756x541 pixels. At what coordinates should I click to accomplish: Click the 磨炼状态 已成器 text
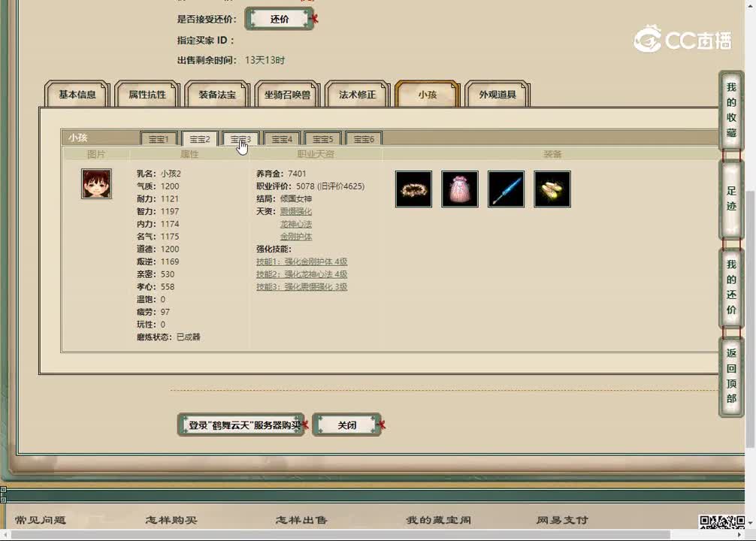coord(168,337)
